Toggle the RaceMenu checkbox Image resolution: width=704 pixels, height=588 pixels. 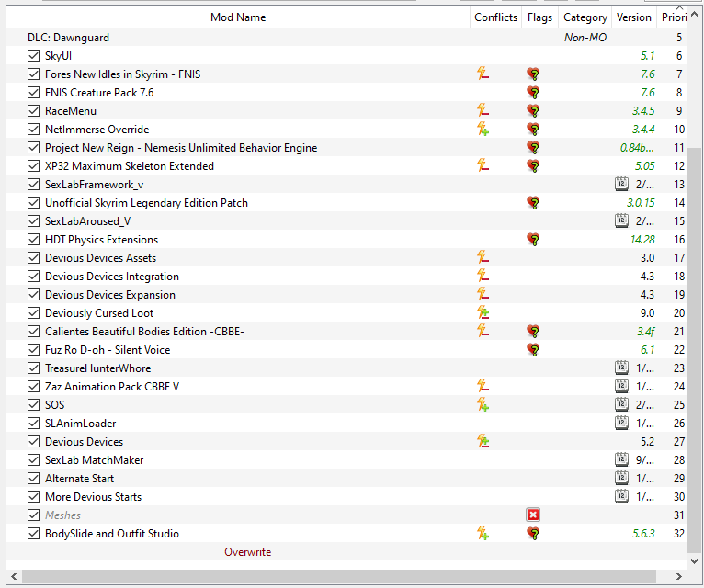(33, 111)
